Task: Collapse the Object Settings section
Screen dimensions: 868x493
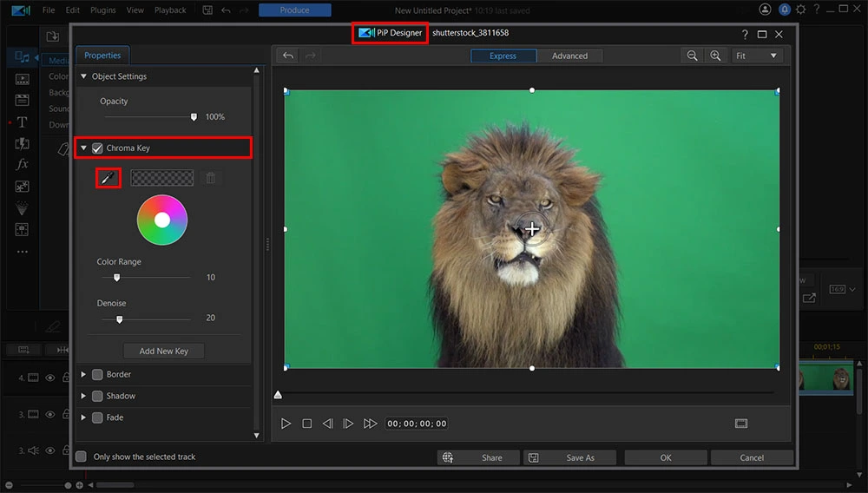Action: tap(83, 76)
